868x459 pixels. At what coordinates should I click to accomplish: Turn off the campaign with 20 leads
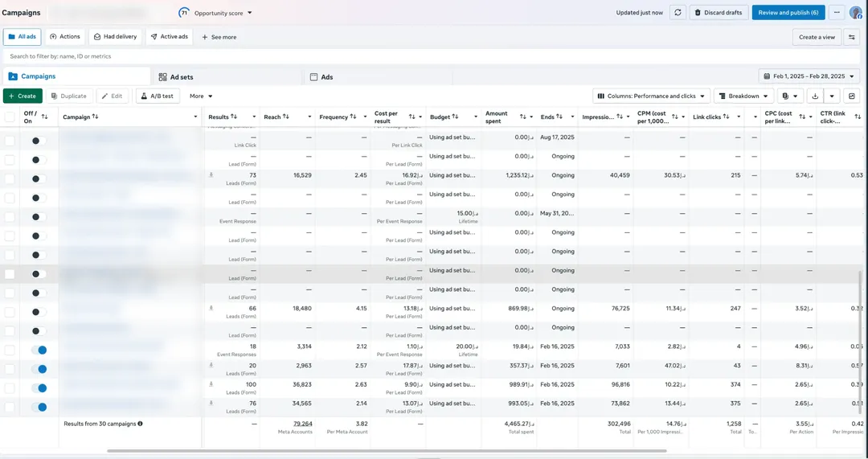39,369
